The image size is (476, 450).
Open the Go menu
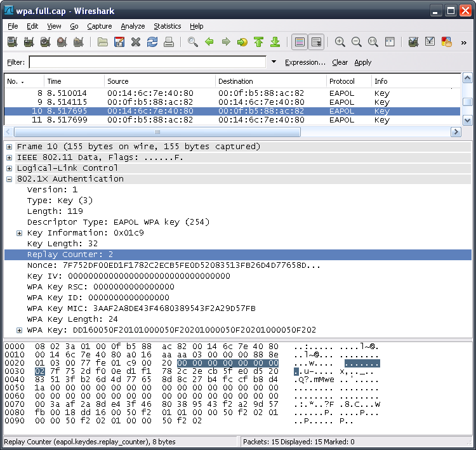click(74, 26)
